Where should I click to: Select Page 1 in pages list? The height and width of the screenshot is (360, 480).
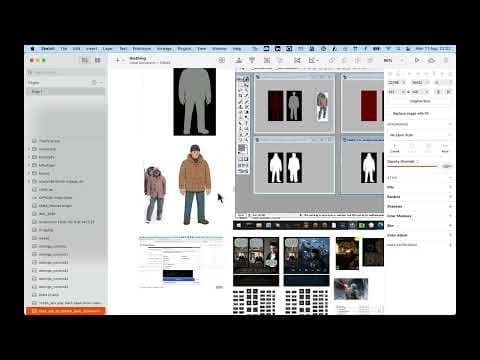[x=66, y=91]
